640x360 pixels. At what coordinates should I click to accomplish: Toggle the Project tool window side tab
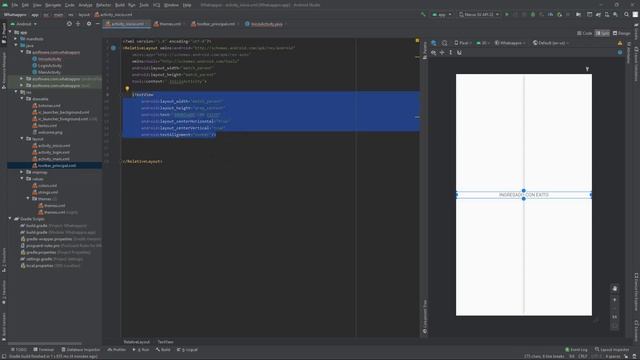click(4, 32)
